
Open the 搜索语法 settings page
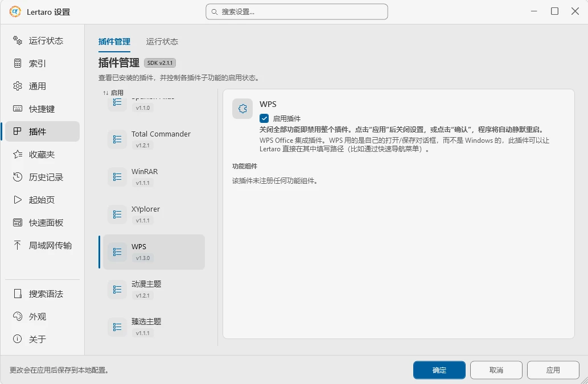42,294
